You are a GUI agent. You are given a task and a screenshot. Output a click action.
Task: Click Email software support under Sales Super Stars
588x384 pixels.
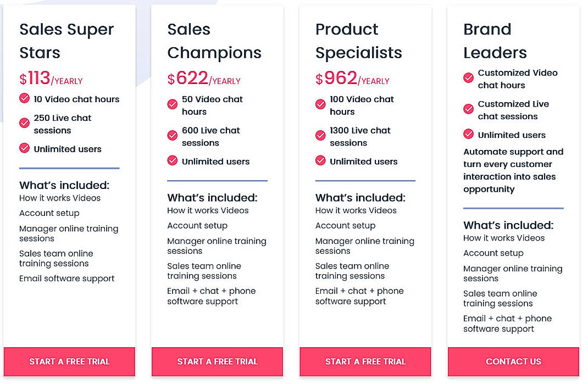coord(67,279)
